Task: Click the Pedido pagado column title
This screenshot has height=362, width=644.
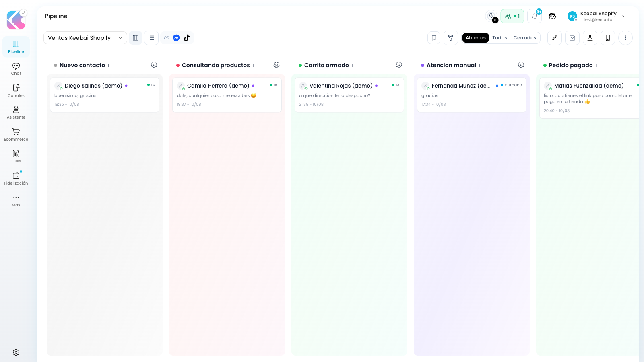Action: pos(571,65)
